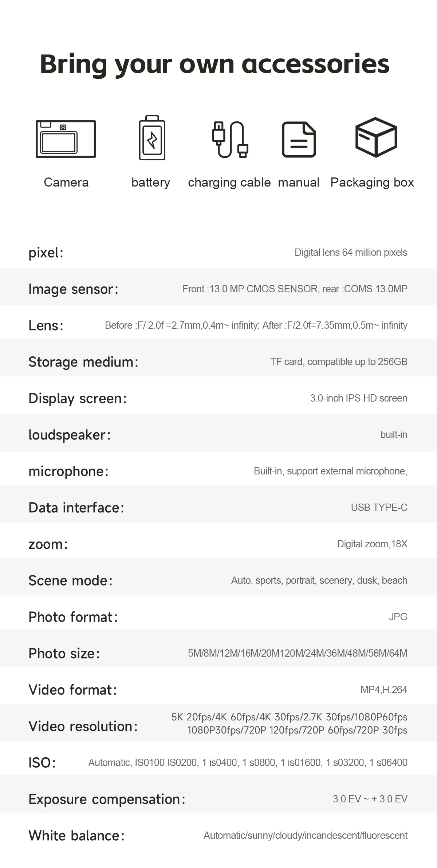Click the "USB TYPE-C" value text
Viewport: 437px width, 868px height.
[379, 508]
